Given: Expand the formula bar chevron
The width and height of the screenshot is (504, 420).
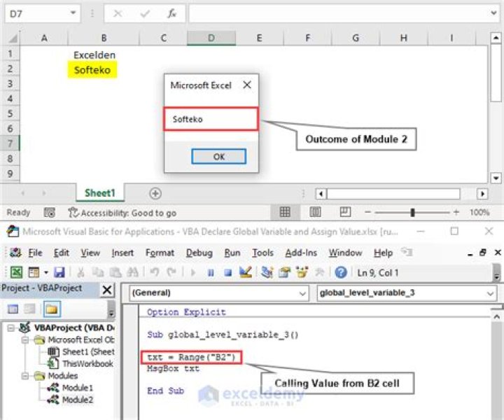Looking at the screenshot, I should click(493, 13).
